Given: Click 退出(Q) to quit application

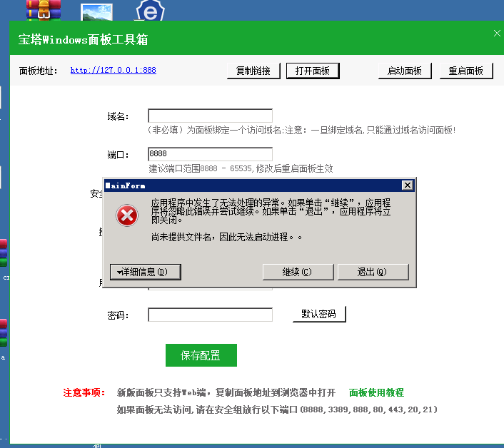Looking at the screenshot, I should click(x=373, y=272).
